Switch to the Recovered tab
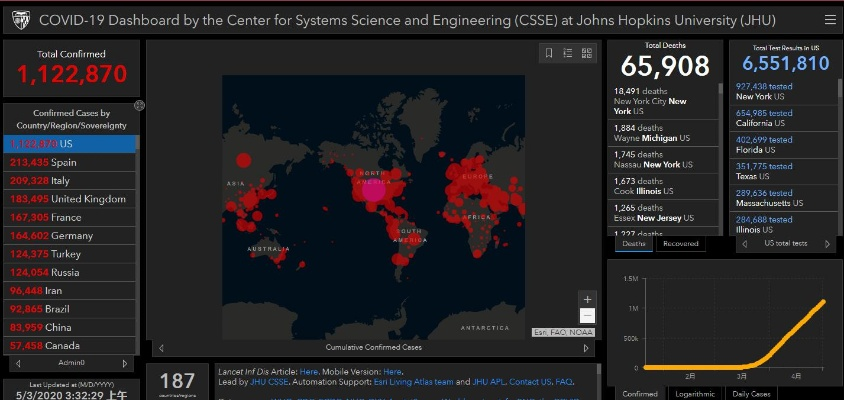Viewport: 844px width, 400px height. (681, 243)
